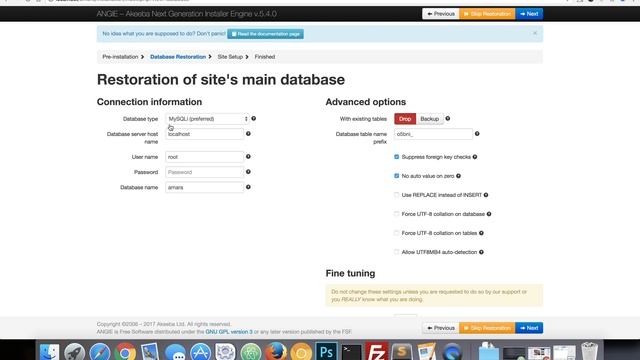Viewport: 640px width, 360px height.
Task: Click help icon for Suppress foreign key checks
Action: 475,157
